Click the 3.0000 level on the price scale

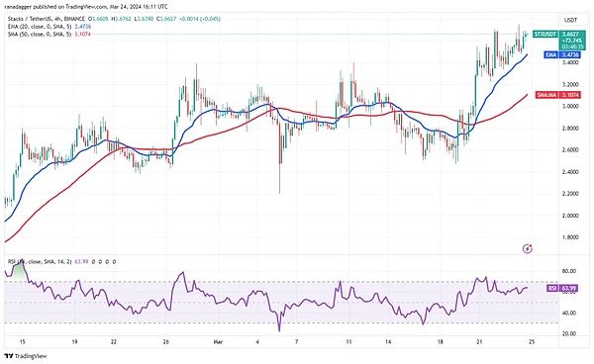point(570,106)
